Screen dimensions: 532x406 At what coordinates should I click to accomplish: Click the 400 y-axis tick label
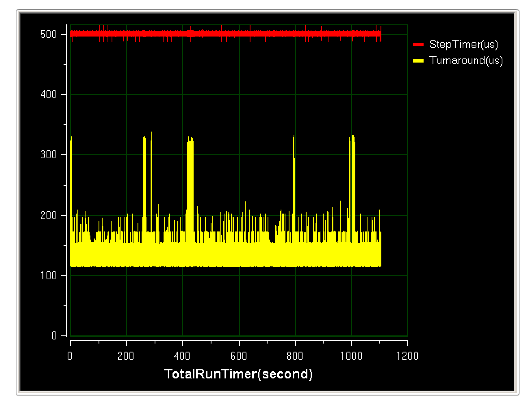tap(48, 94)
